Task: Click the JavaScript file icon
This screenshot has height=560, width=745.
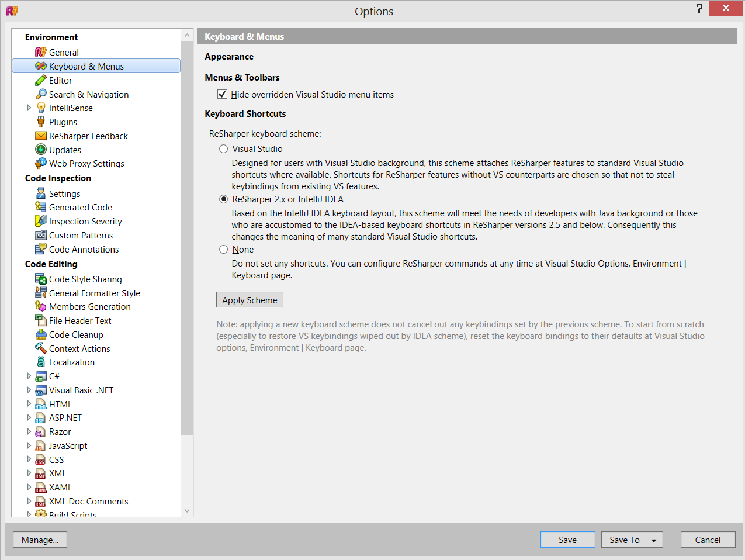Action: coord(41,445)
